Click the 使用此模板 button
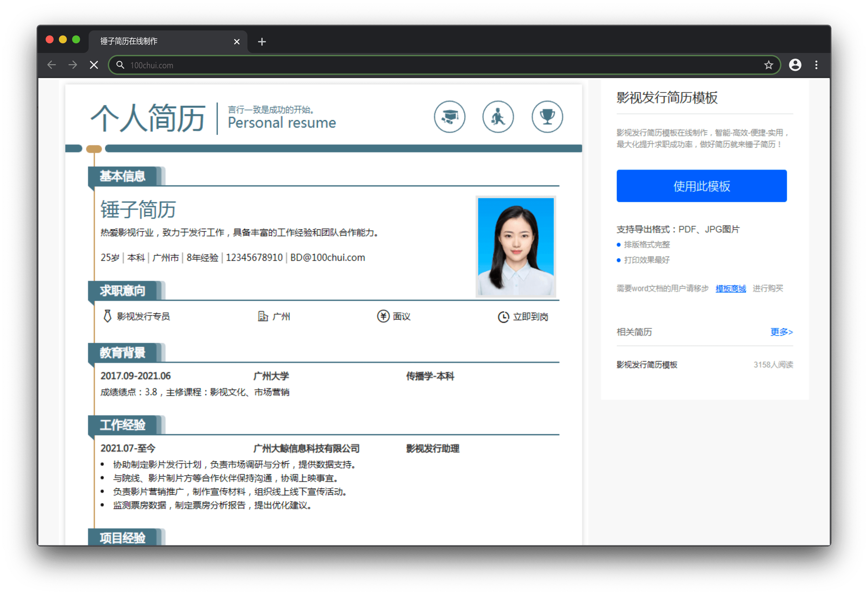 [701, 186]
